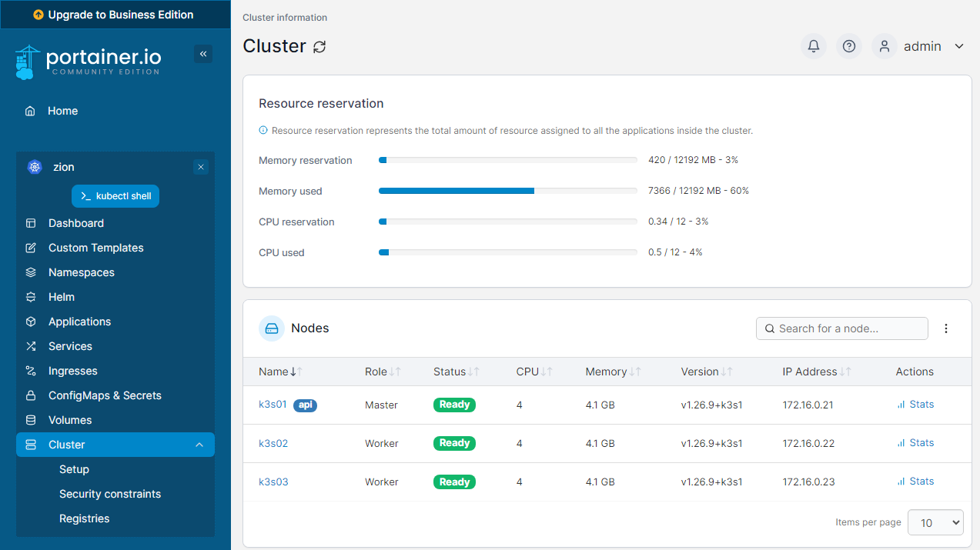This screenshot has height=550, width=980.
Task: Click Upgrade to Business Edition banner
Action: pos(115,15)
